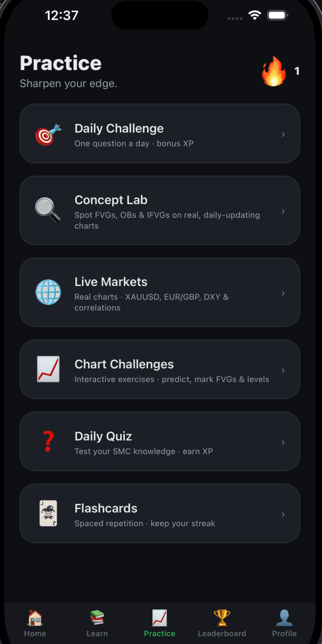Open Flashcards via its right chevron

tap(283, 514)
